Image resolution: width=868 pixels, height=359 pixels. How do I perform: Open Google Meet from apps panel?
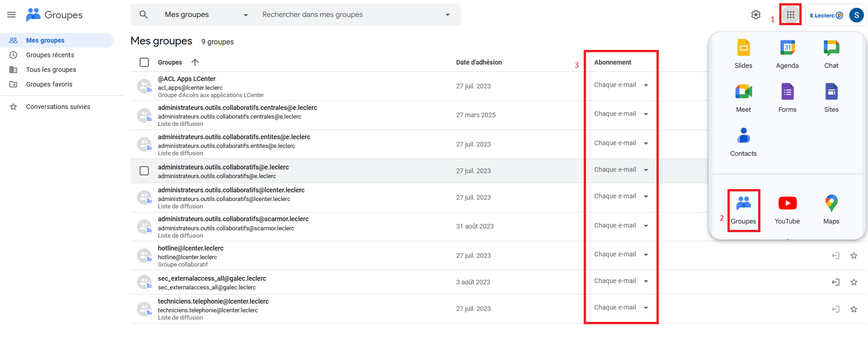click(743, 97)
